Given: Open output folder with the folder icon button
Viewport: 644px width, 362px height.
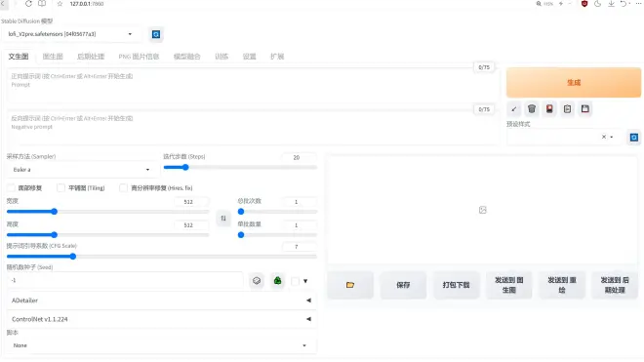Looking at the screenshot, I should coord(350,285).
